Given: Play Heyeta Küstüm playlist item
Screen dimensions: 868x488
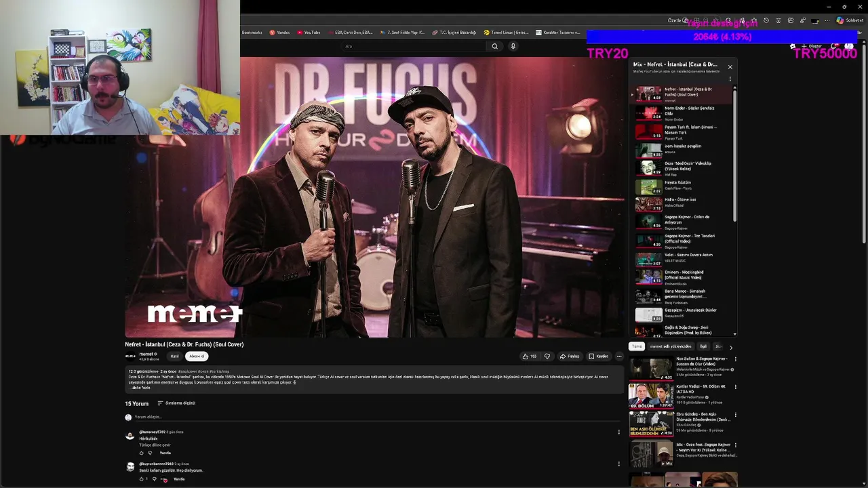Looking at the screenshot, I should [684, 186].
